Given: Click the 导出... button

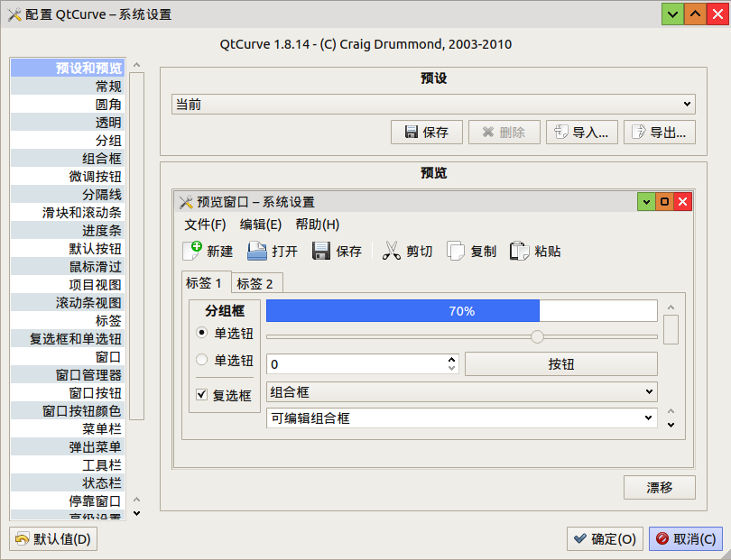Looking at the screenshot, I should click(x=659, y=133).
